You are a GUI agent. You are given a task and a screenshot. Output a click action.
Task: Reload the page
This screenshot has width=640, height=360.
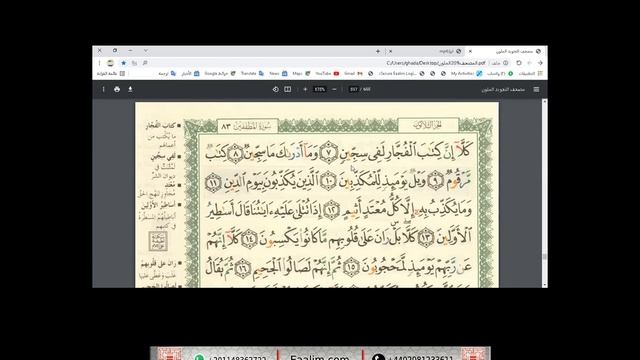[519, 63]
